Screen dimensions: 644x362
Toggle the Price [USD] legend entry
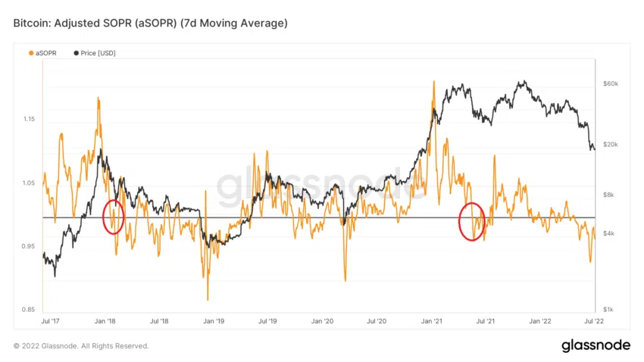click(95, 53)
